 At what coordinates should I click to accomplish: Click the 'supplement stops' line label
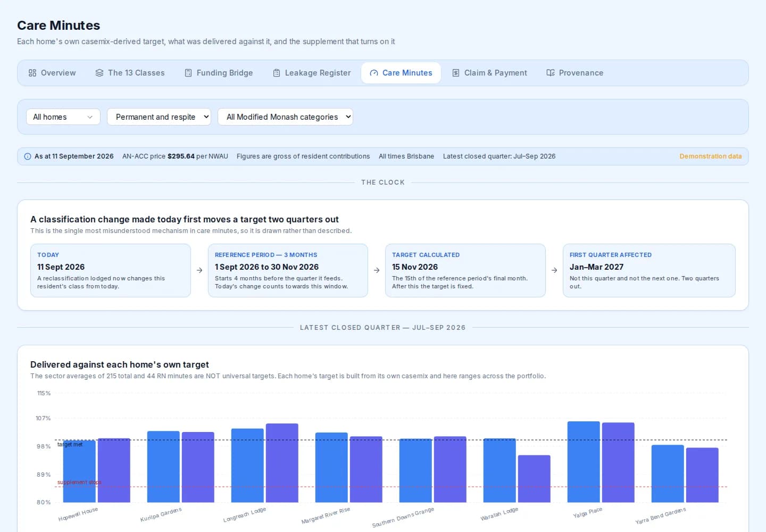point(79,482)
